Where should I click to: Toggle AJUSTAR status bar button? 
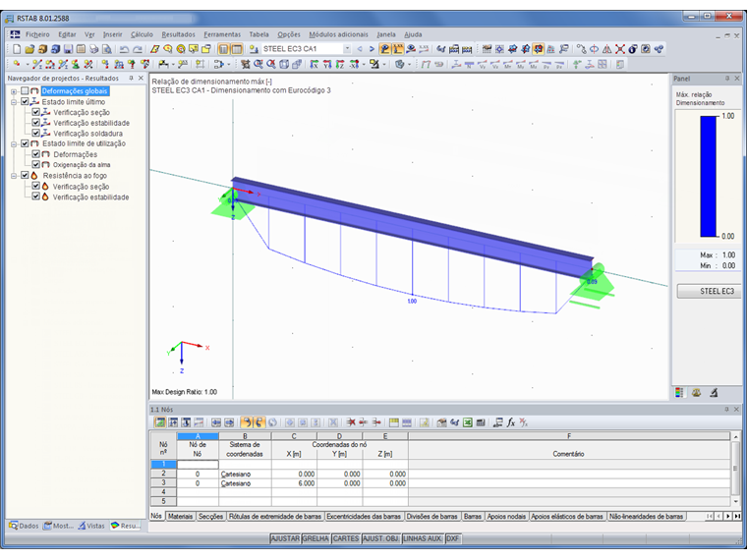[x=285, y=538]
